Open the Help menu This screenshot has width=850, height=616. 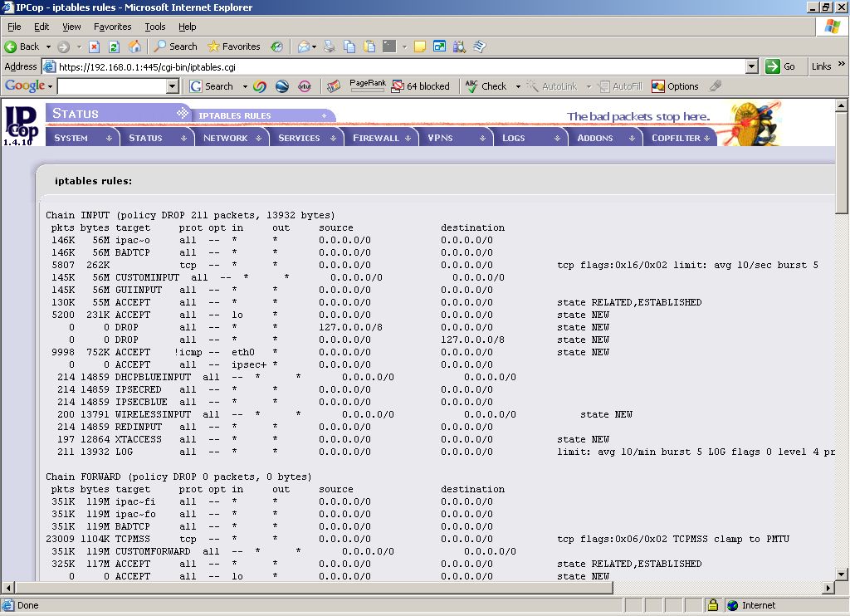187,27
